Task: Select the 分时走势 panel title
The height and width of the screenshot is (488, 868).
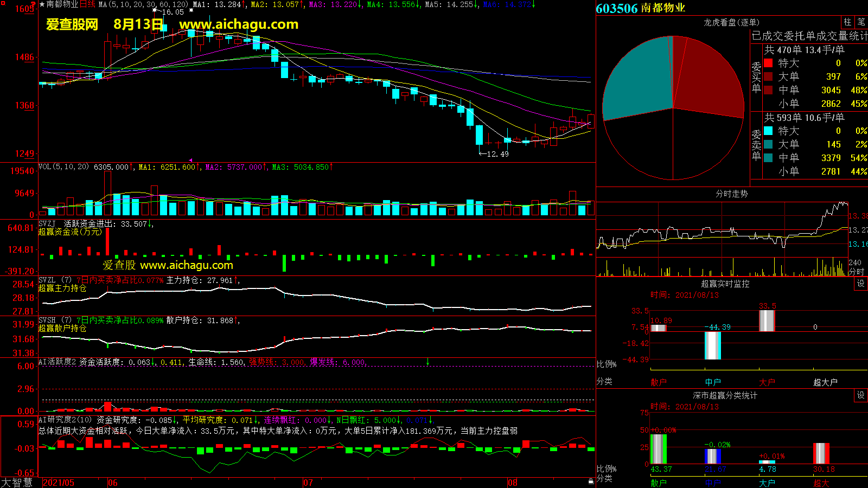Action: pos(731,194)
